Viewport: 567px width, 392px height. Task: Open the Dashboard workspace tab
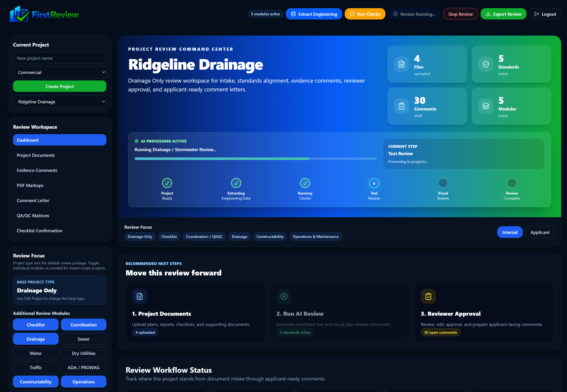pyautogui.click(x=60, y=140)
